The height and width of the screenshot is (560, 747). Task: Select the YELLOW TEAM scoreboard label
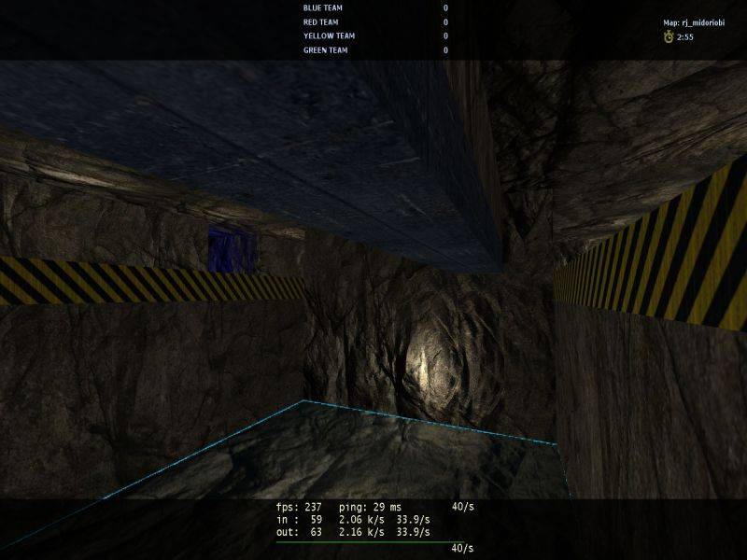pos(329,35)
